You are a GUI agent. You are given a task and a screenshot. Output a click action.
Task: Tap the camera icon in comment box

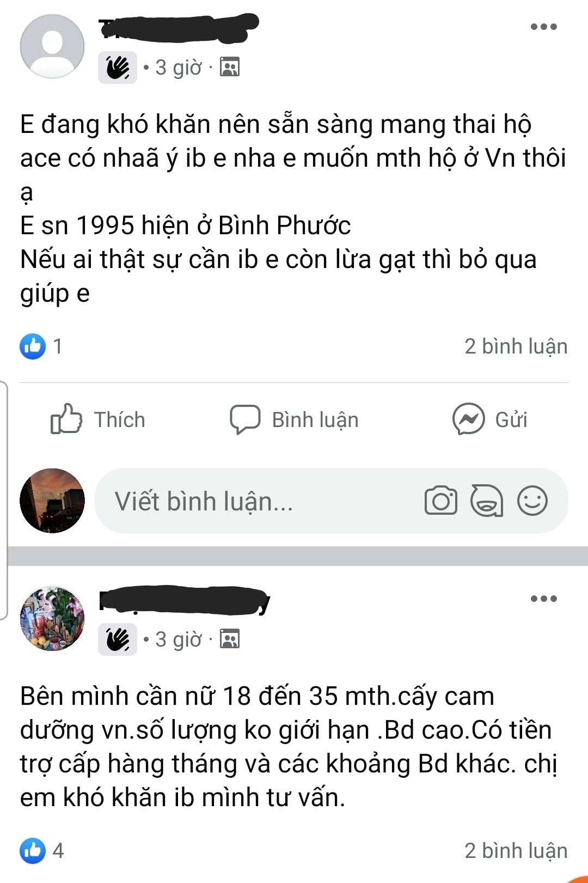coord(441,501)
